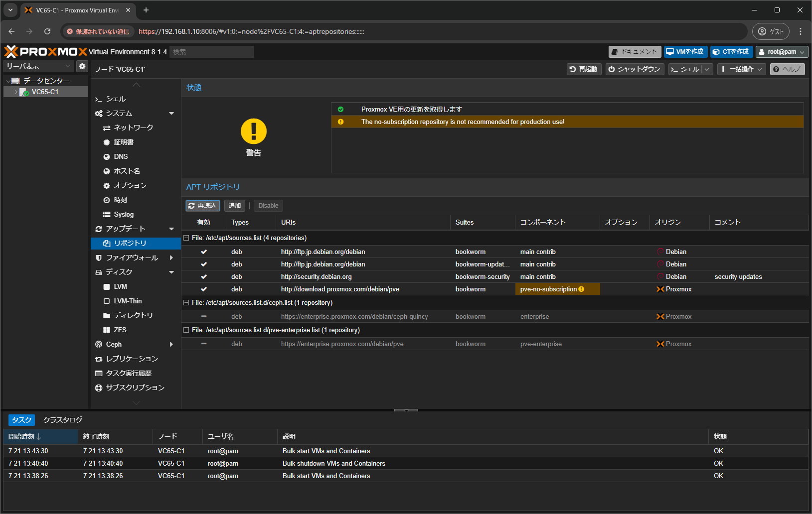The height and width of the screenshot is (514, 812).
Task: Open サブスクリプション page
Action: click(135, 387)
